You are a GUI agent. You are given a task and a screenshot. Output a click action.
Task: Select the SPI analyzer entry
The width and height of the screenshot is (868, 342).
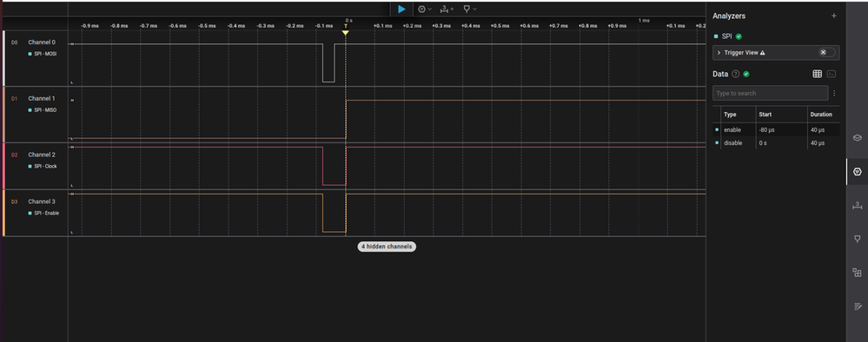[727, 36]
